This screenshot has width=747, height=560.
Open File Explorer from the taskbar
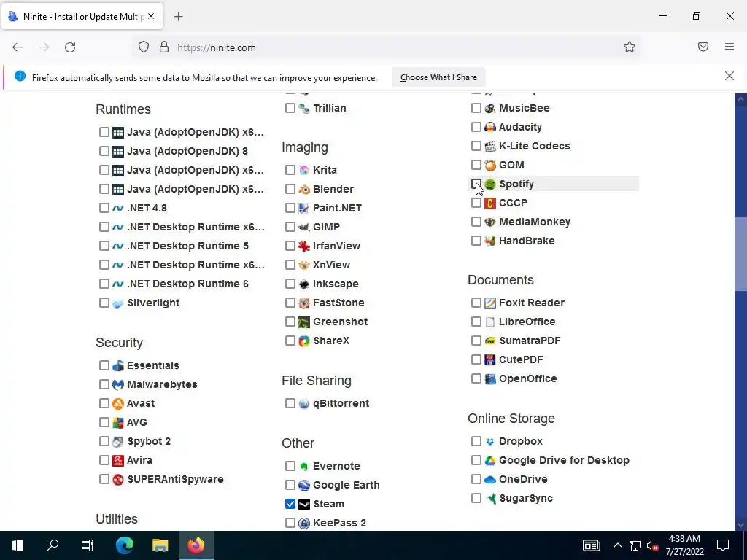160,545
